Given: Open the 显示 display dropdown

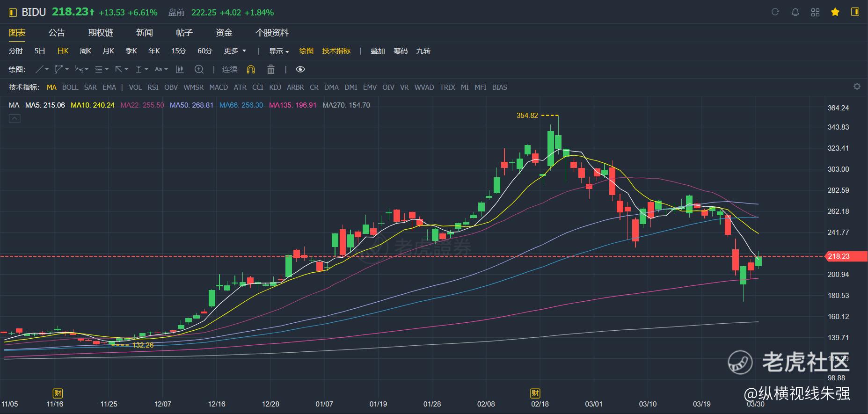Looking at the screenshot, I should 279,51.
